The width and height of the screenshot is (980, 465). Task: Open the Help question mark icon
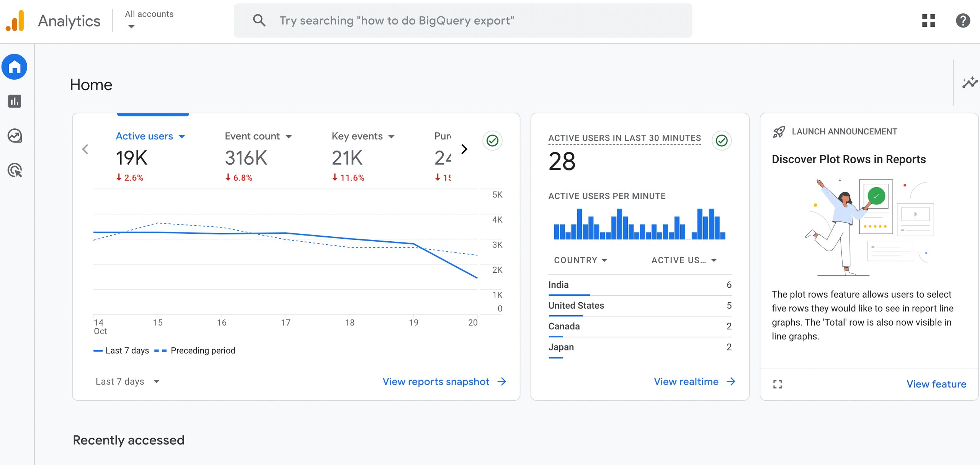962,20
